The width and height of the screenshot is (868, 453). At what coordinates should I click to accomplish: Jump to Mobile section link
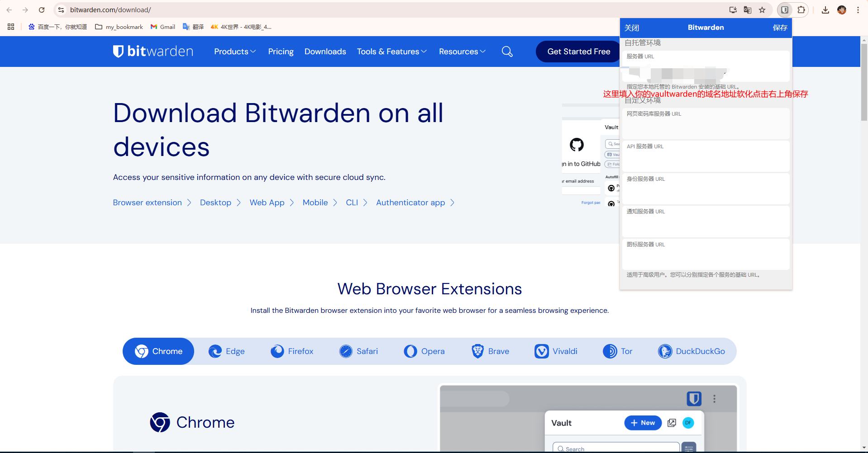tap(320, 203)
